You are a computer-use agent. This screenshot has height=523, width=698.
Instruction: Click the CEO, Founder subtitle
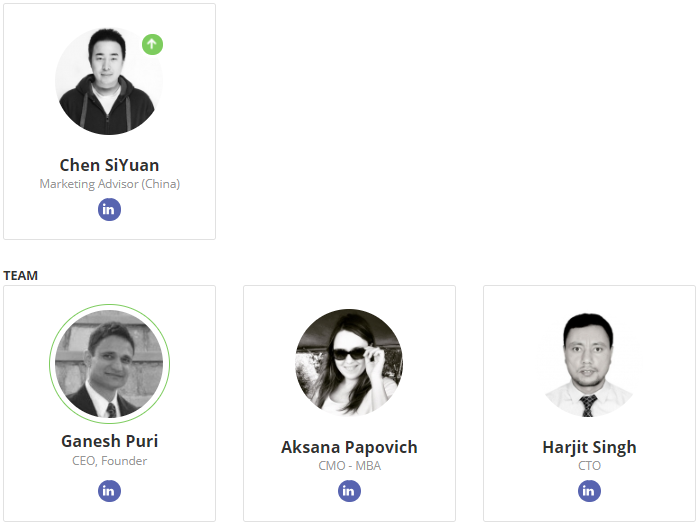[x=110, y=461]
